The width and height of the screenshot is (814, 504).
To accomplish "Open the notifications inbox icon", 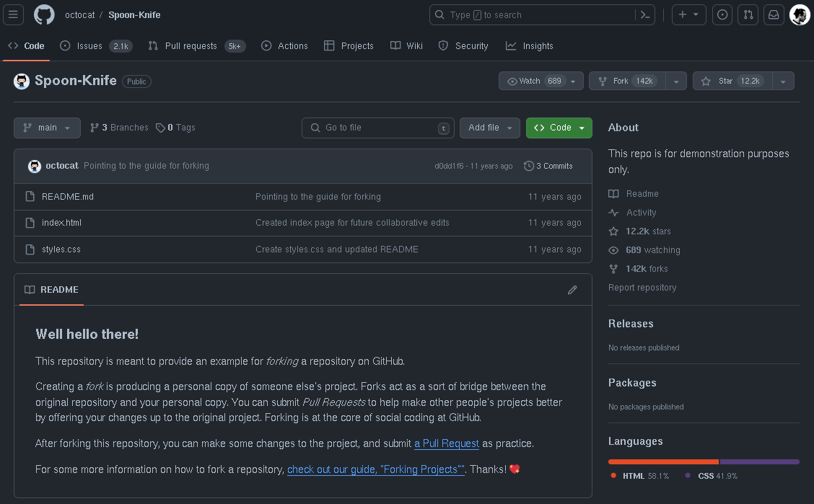I will pos(774,14).
